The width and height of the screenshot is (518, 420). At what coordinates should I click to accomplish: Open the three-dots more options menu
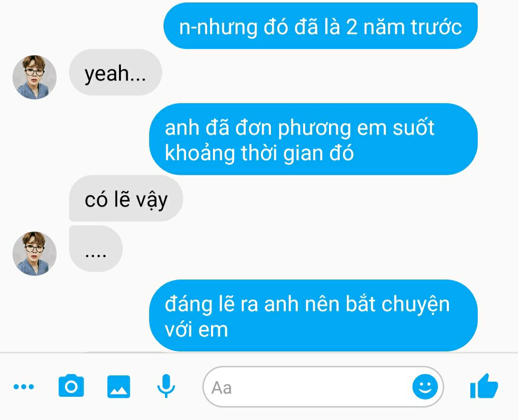[x=24, y=386]
